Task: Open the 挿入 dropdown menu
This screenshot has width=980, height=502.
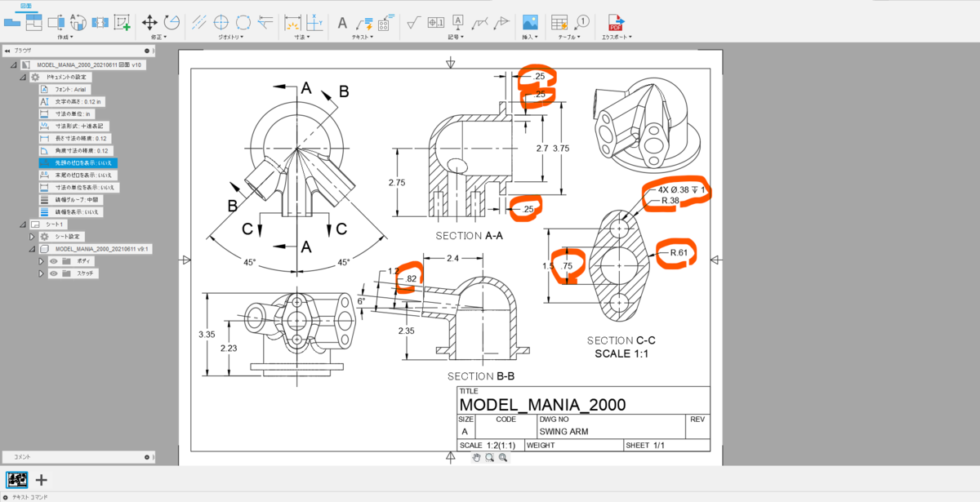Action: point(530,37)
